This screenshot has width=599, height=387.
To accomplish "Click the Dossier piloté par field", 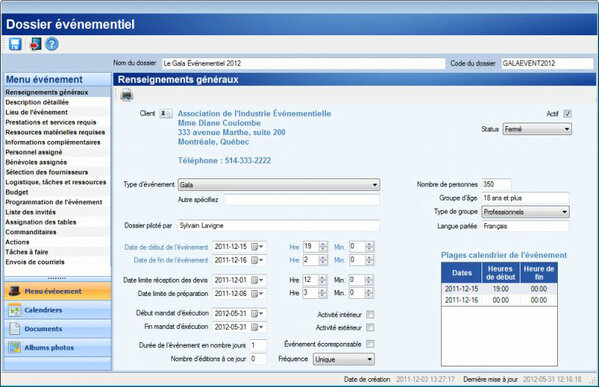I will pyautogui.click(x=278, y=225).
